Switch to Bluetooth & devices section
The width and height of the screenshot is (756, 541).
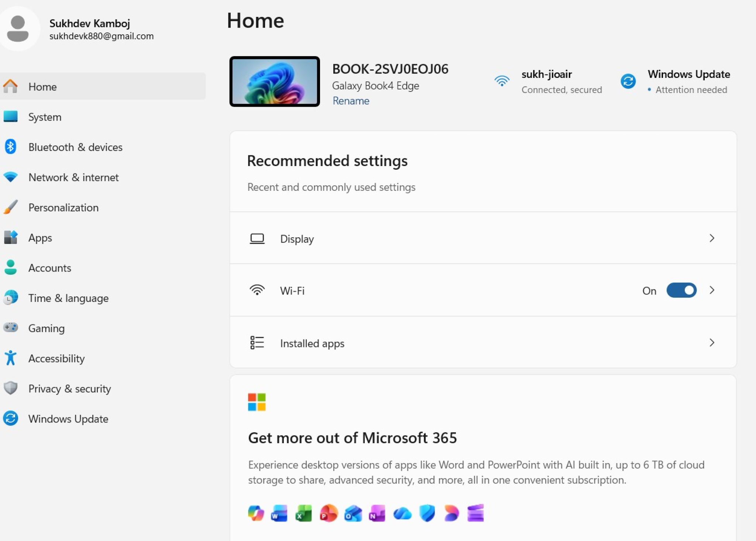click(x=75, y=147)
